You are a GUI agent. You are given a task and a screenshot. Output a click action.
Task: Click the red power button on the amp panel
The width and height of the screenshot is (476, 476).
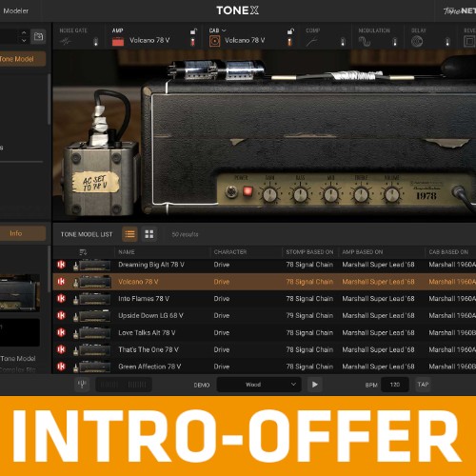[x=248, y=191]
